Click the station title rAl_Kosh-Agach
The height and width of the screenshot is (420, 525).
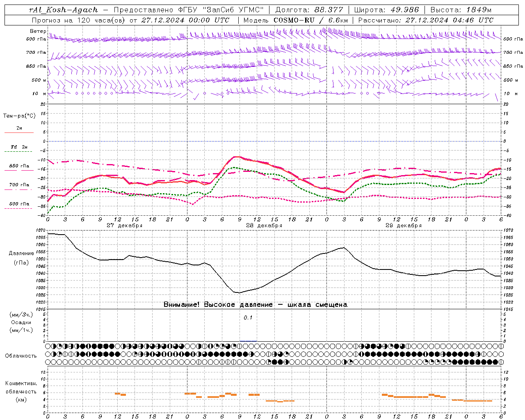(64, 10)
